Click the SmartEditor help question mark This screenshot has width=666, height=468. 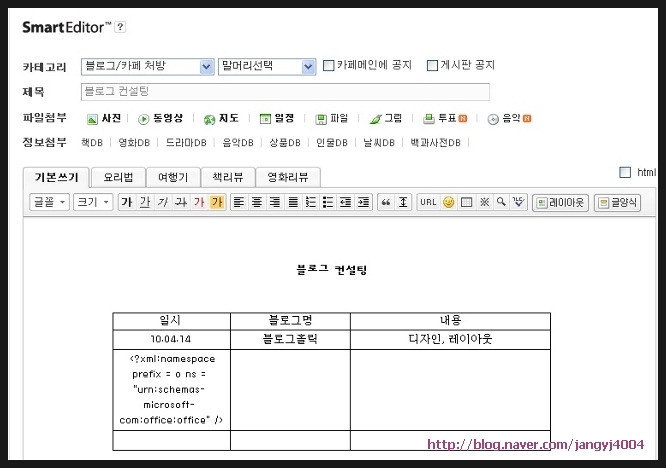121,27
